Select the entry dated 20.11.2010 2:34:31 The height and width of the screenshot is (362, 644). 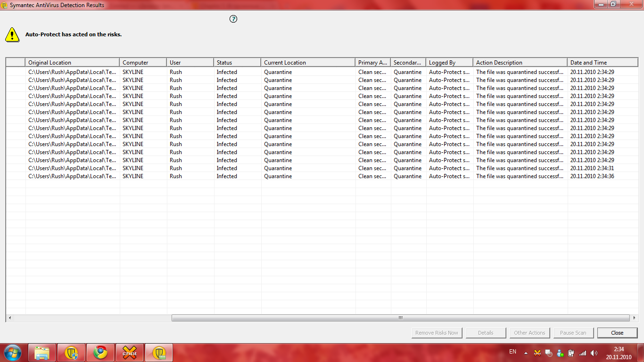(322, 168)
